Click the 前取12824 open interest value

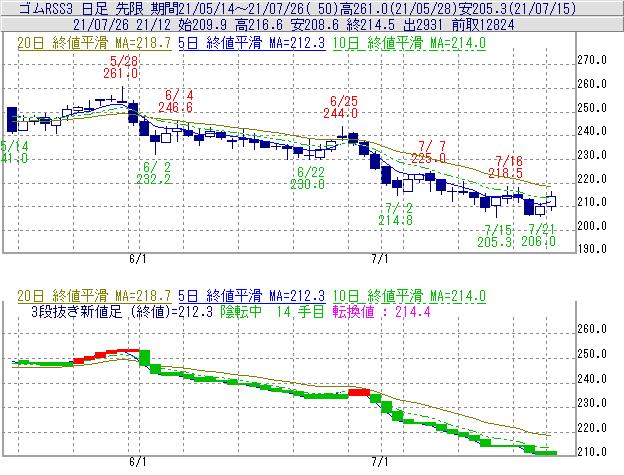483,25
